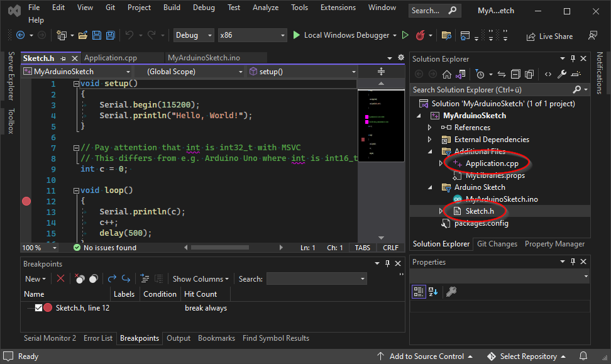
Task: Toggle auto-hide pin for the Properties panel
Action: 573,262
